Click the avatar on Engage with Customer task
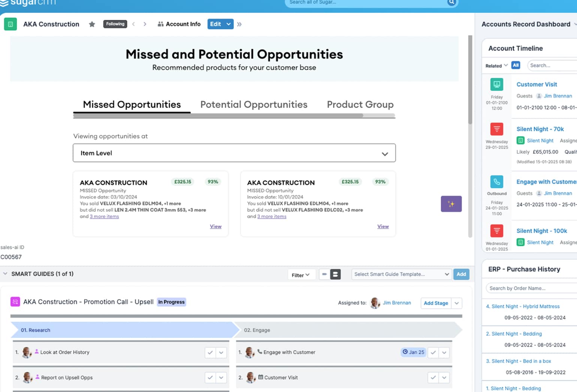Screen dimensions: 577x392 point(250,352)
